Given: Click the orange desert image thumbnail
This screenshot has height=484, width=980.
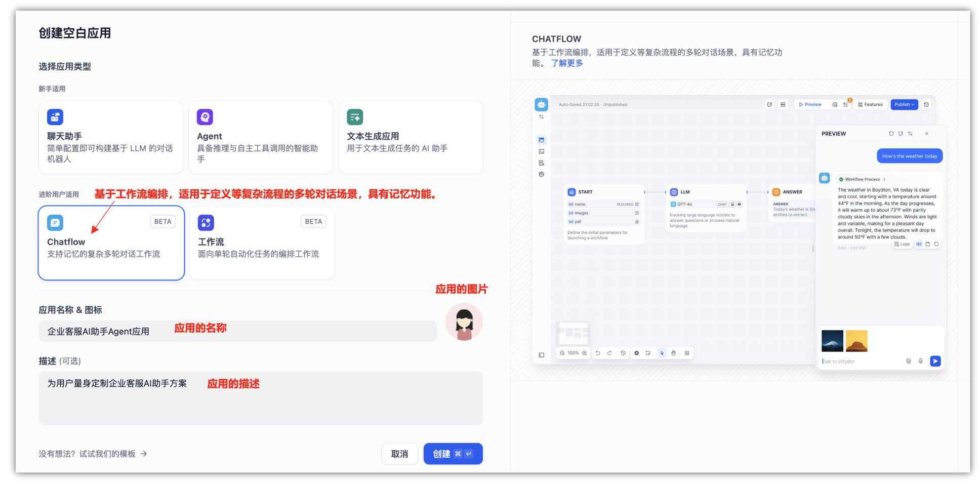Looking at the screenshot, I should coord(856,341).
